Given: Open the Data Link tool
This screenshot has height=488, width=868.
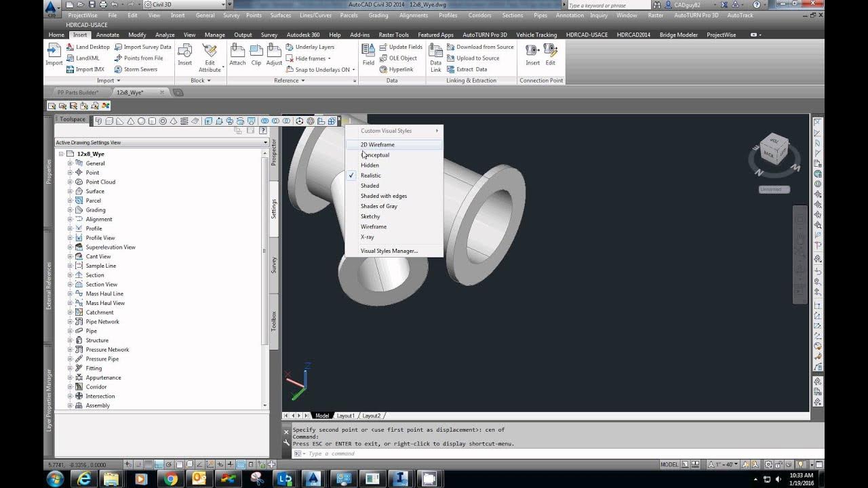Looking at the screenshot, I should tap(435, 58).
